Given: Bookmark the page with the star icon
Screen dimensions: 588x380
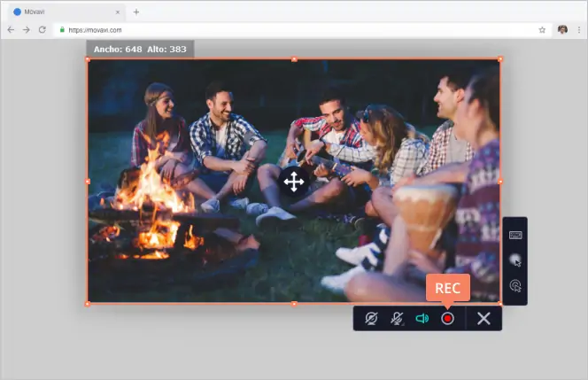Looking at the screenshot, I should pyautogui.click(x=542, y=30).
